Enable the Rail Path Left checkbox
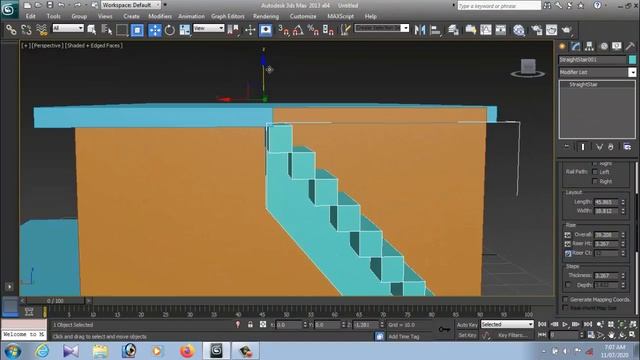 click(x=595, y=172)
